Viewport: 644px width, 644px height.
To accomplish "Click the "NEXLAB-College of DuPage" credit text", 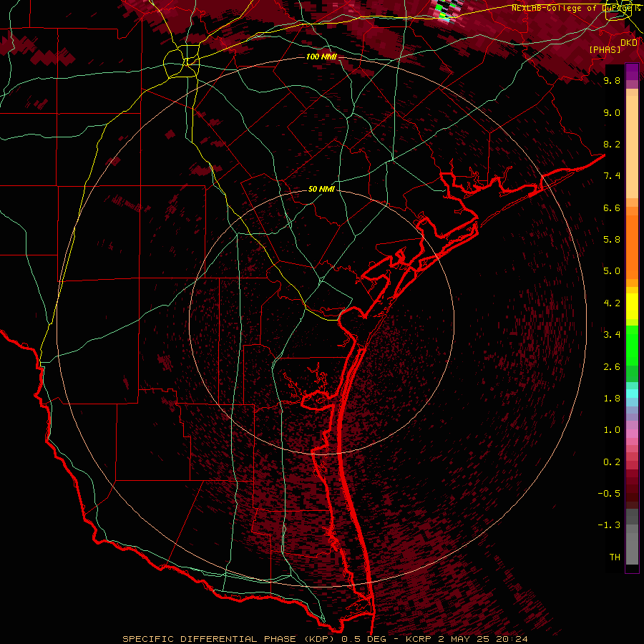I will pos(573,8).
